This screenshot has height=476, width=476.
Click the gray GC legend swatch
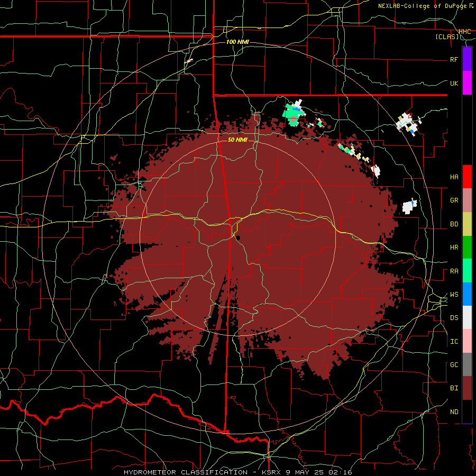467,364
